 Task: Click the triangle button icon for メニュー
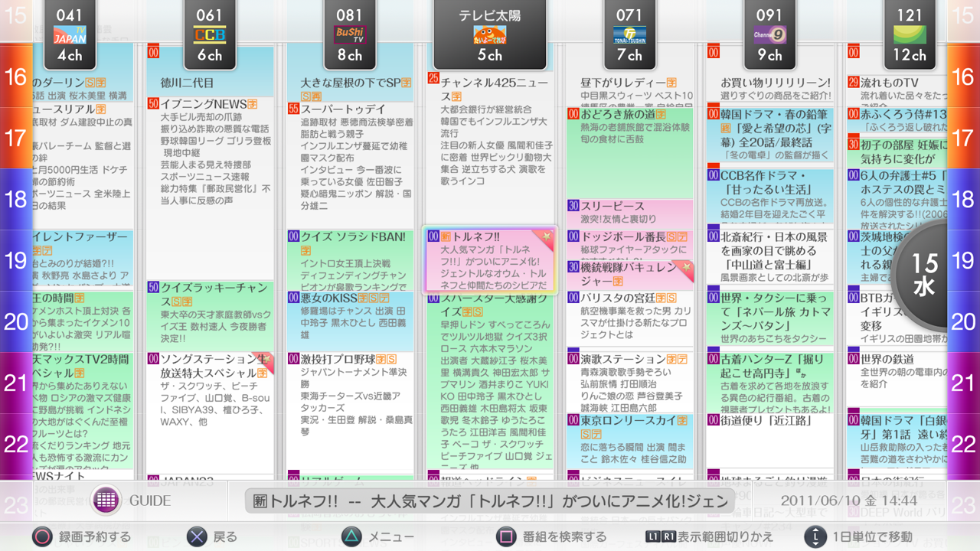351,537
